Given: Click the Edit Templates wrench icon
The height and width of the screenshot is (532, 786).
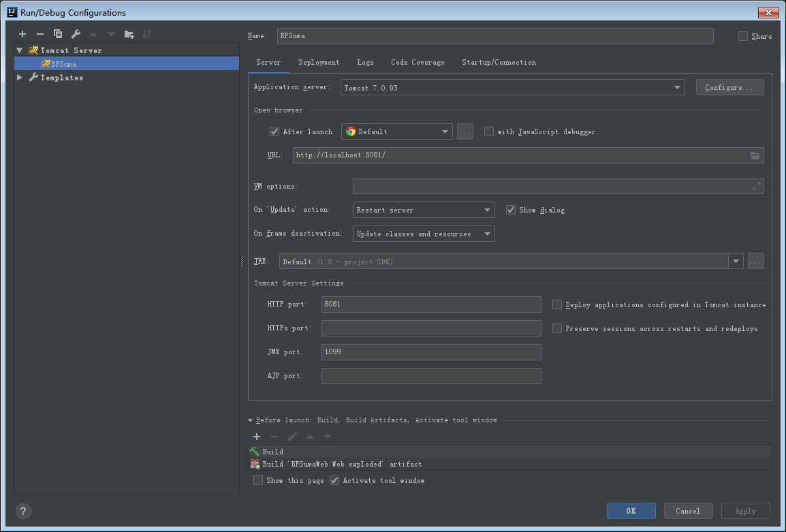Looking at the screenshot, I should 76,34.
